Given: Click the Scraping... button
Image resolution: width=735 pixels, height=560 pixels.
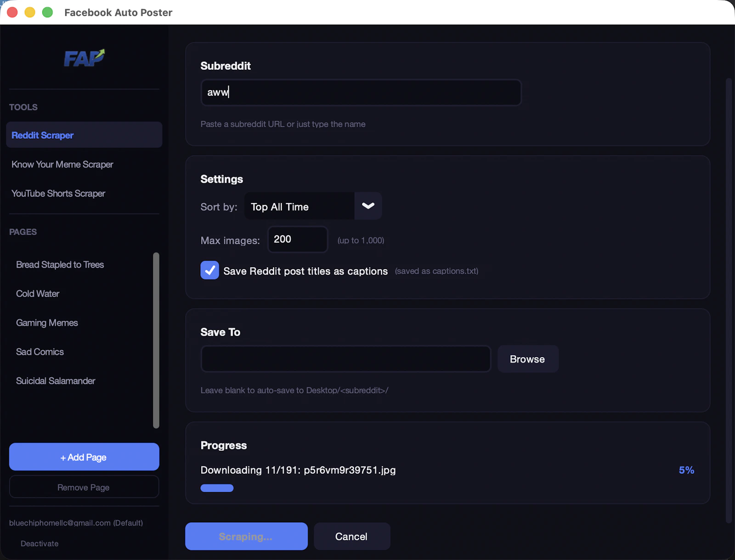Looking at the screenshot, I should [246, 536].
